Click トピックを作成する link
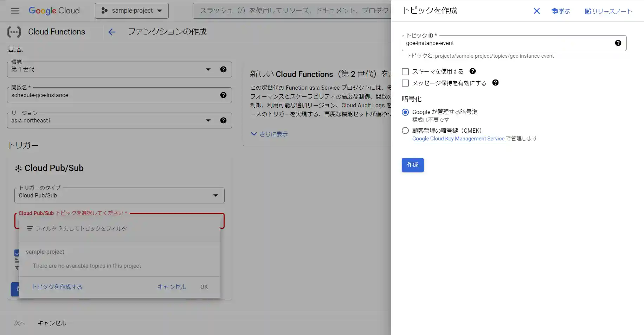The image size is (644, 335). pos(57,287)
